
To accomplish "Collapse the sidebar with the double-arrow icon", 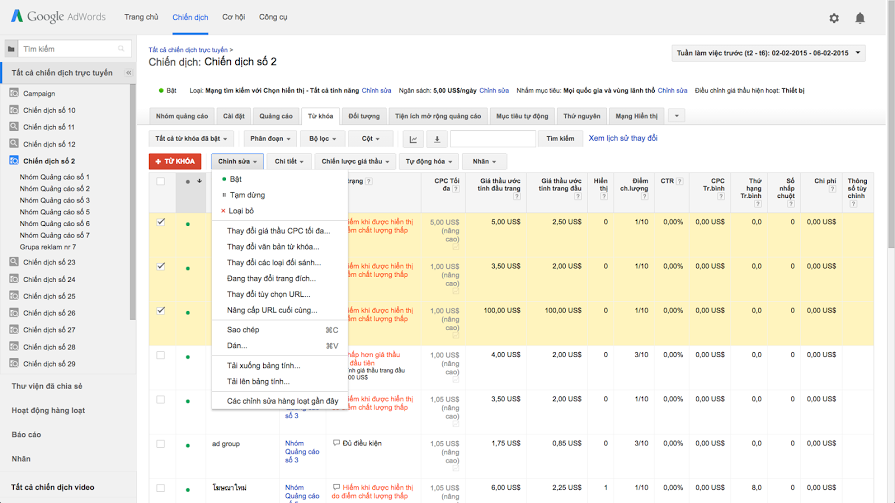I will pos(128,73).
